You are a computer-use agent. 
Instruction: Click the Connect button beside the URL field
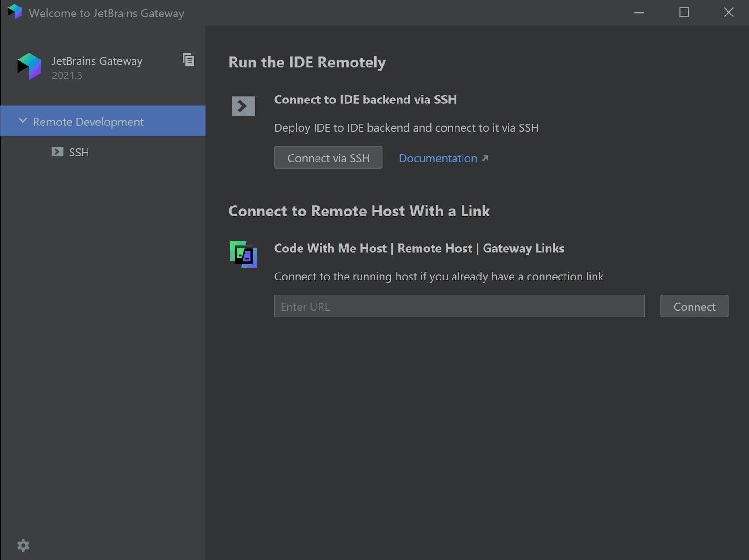pyautogui.click(x=694, y=306)
